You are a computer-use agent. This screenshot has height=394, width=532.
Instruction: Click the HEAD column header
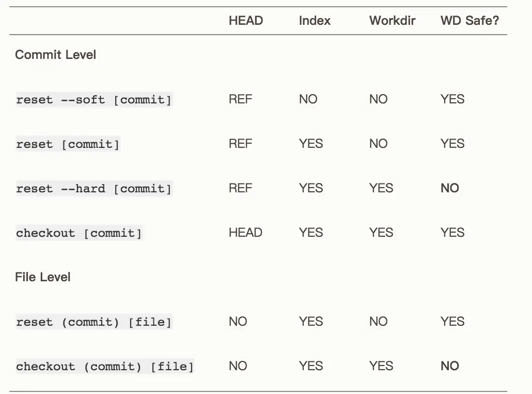[x=246, y=21]
